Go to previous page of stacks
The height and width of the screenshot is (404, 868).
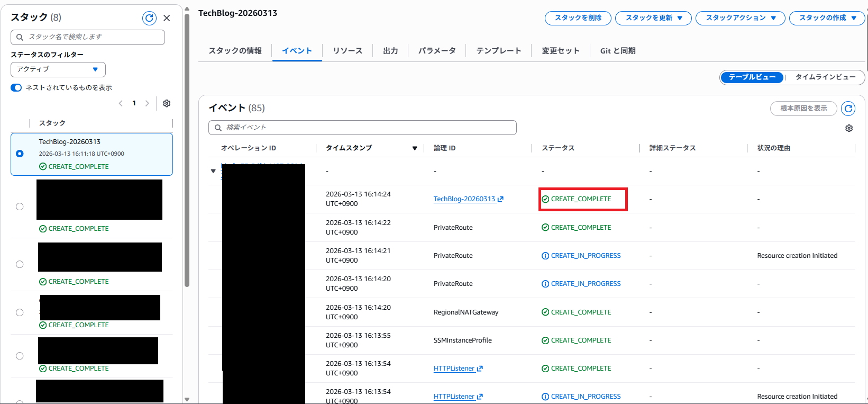[121, 103]
